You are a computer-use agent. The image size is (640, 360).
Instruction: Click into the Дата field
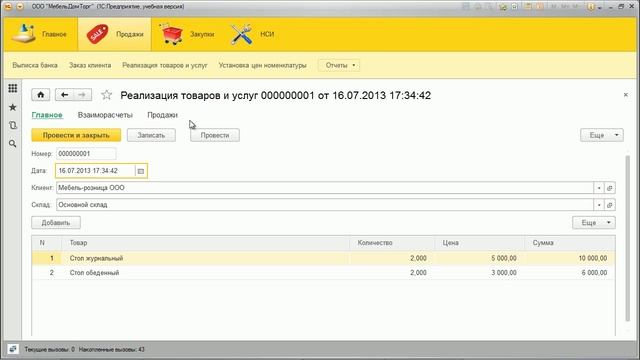(95, 171)
